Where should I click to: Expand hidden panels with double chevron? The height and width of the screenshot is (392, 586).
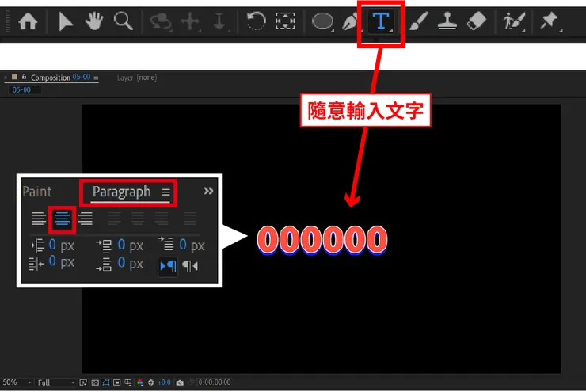pos(208,191)
